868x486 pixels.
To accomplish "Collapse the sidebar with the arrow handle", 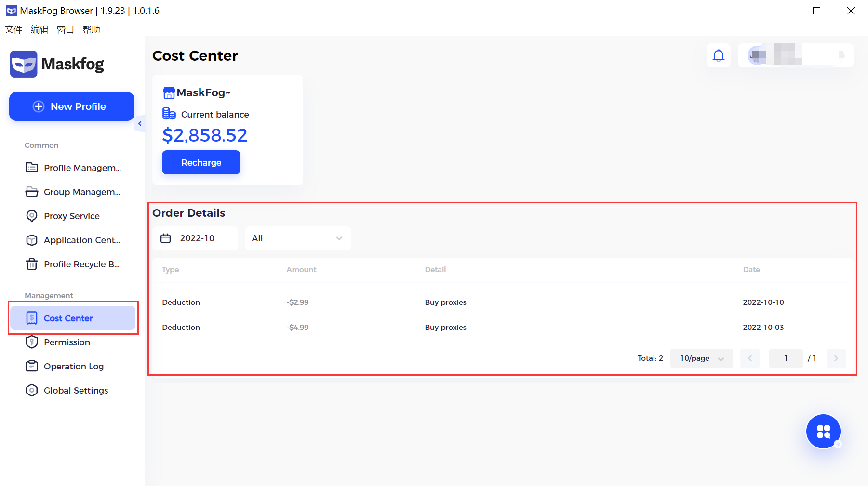I will pos(140,124).
